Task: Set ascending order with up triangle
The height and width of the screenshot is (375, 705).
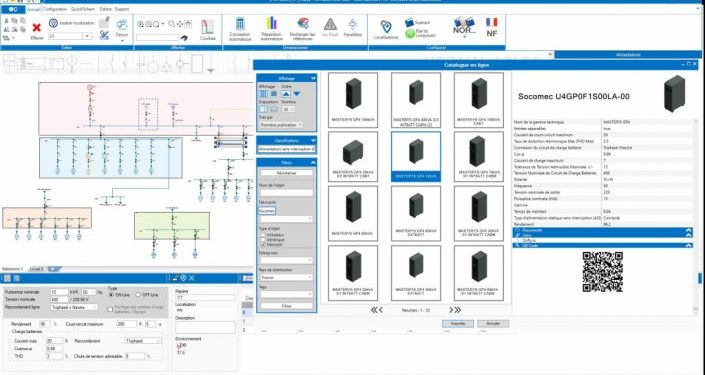Action: click(286, 94)
